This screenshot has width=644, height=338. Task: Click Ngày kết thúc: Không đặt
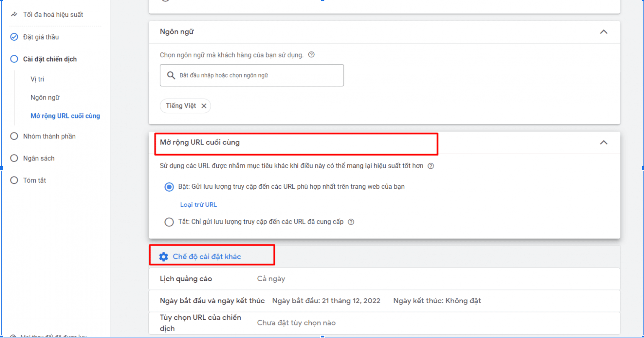[x=437, y=301]
